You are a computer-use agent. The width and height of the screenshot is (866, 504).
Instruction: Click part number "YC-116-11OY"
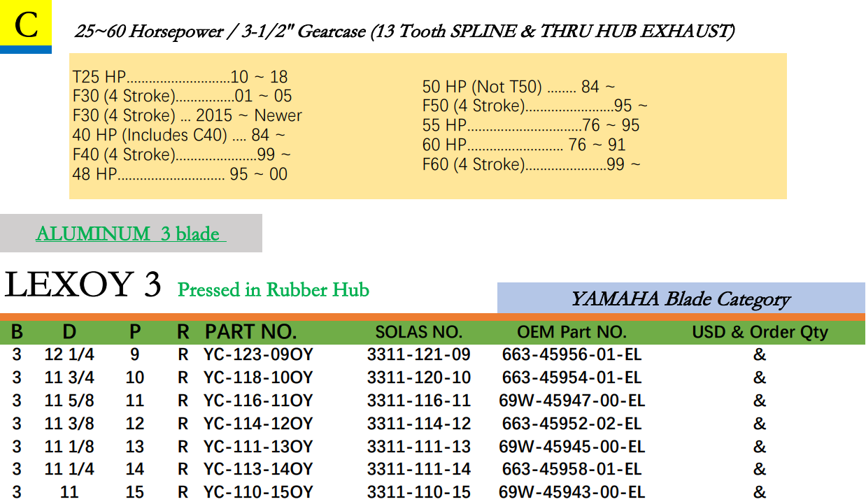click(x=258, y=401)
